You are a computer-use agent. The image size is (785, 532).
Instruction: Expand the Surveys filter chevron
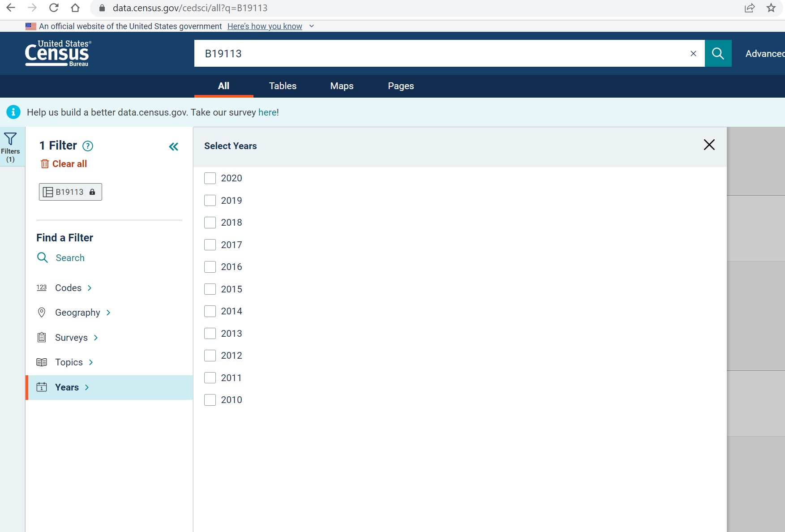coord(96,338)
